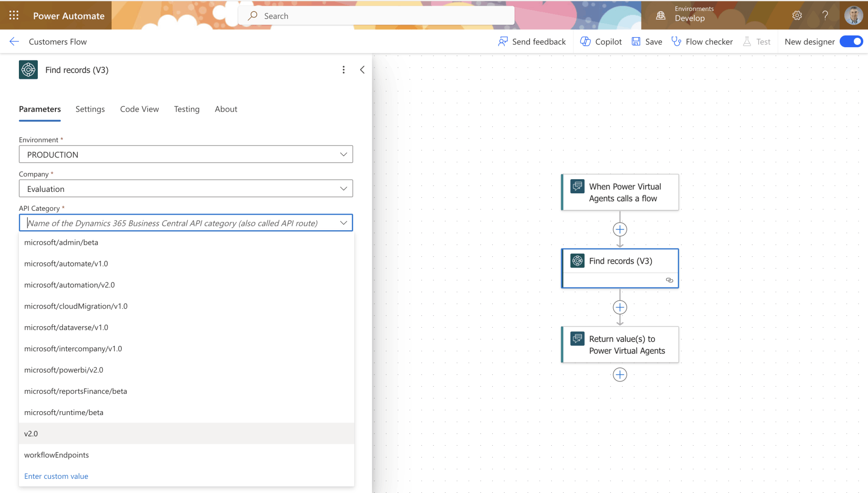868x493 pixels.
Task: Select the Find records (V3) action card
Action: point(620,268)
